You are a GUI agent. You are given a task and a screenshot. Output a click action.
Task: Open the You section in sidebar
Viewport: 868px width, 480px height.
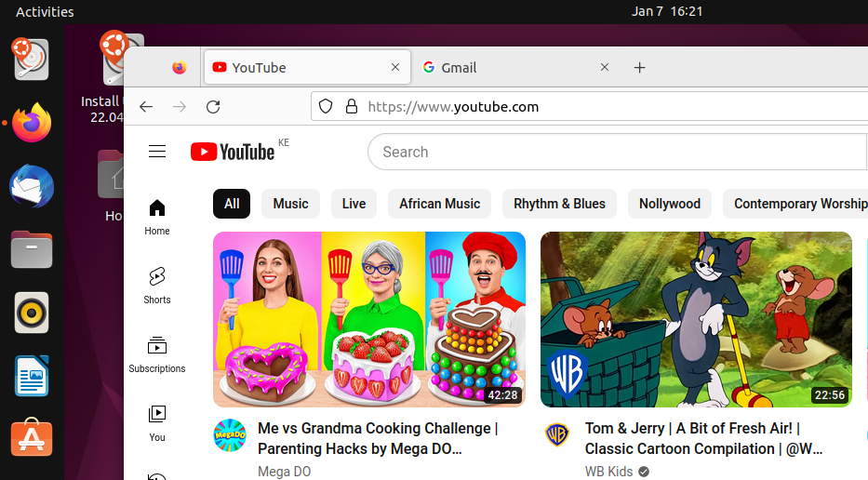tap(157, 423)
